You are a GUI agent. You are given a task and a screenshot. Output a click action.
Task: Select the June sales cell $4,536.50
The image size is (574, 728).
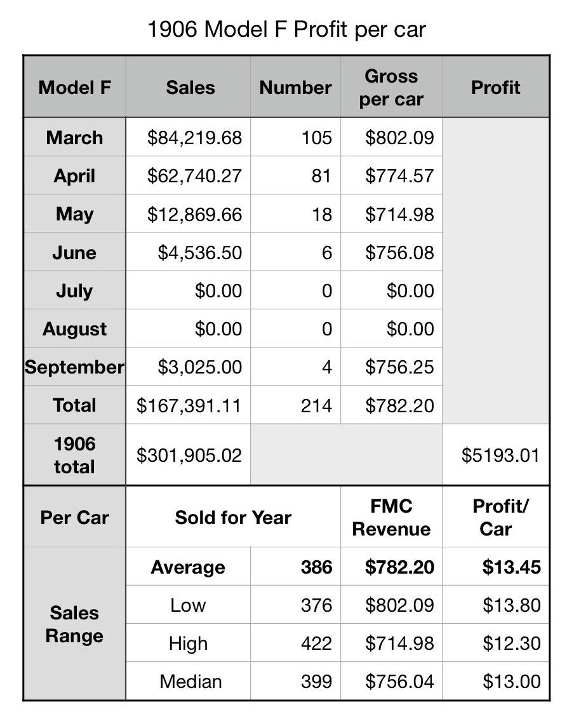click(x=199, y=252)
